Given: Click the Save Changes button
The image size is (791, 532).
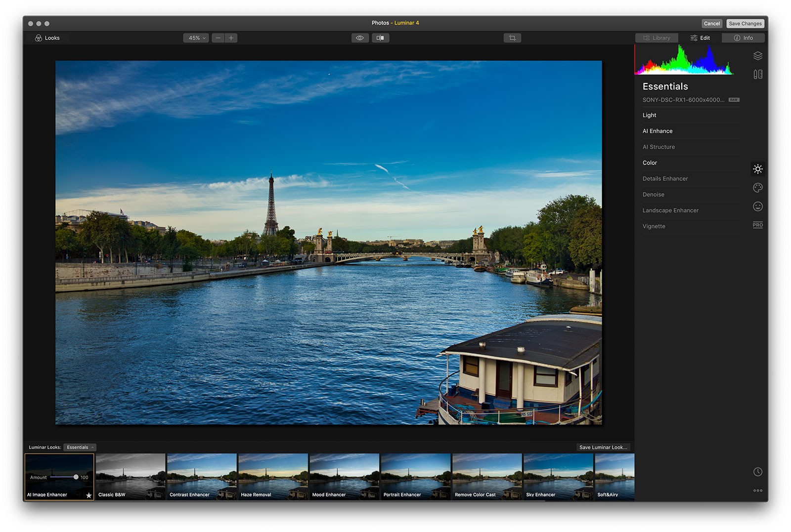Looking at the screenshot, I should pyautogui.click(x=745, y=24).
